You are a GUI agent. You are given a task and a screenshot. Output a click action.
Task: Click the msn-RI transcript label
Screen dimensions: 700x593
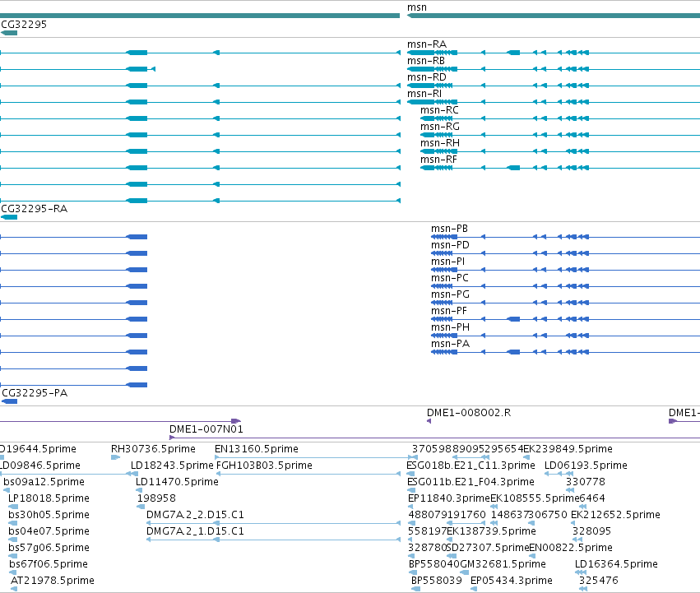(x=424, y=94)
